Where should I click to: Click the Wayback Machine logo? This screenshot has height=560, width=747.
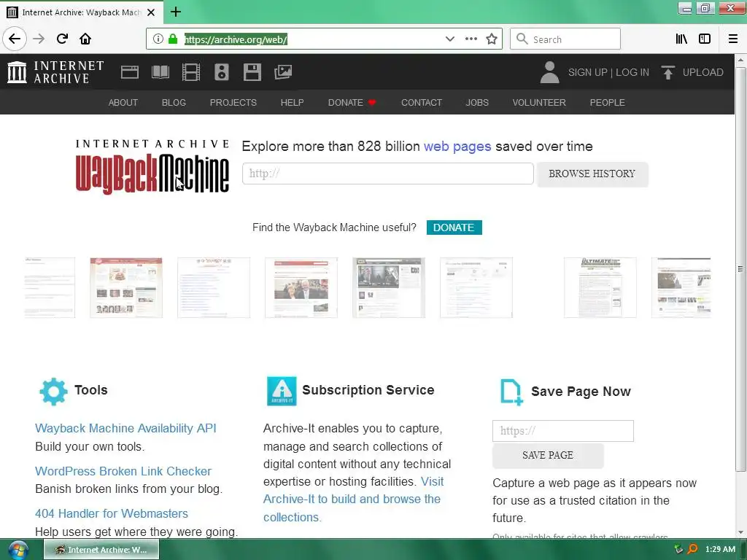152,167
